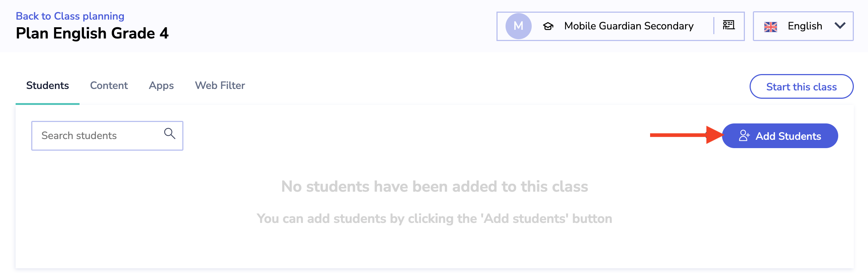This screenshot has width=868, height=273.
Task: Click the graduation cap school icon
Action: pyautogui.click(x=548, y=26)
